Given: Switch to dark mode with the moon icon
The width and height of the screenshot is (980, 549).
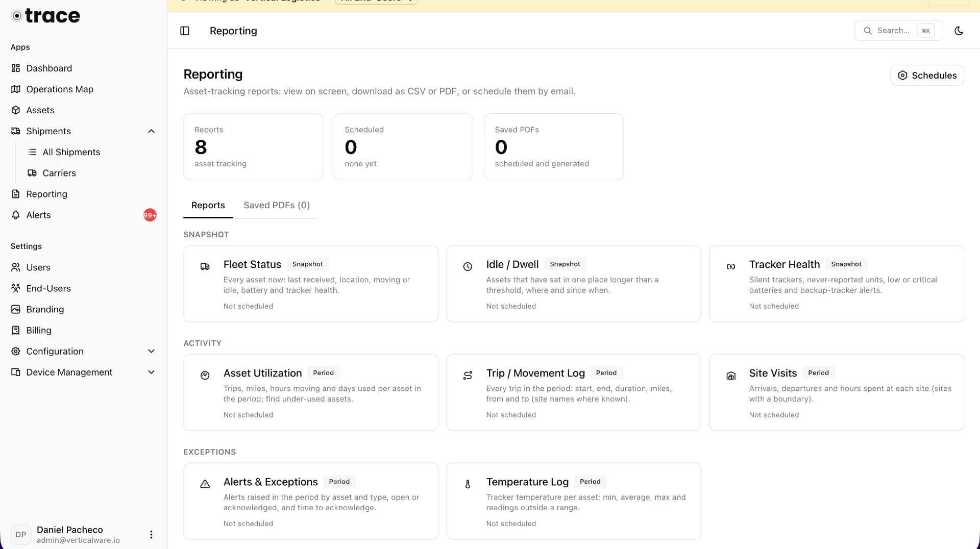Looking at the screenshot, I should (x=959, y=31).
